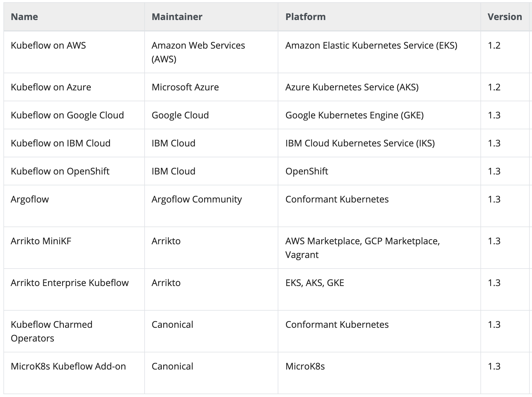Click Amazon Web Services (AWS) maintainer cell
Viewport: 532px width, 397px height.
[211, 52]
